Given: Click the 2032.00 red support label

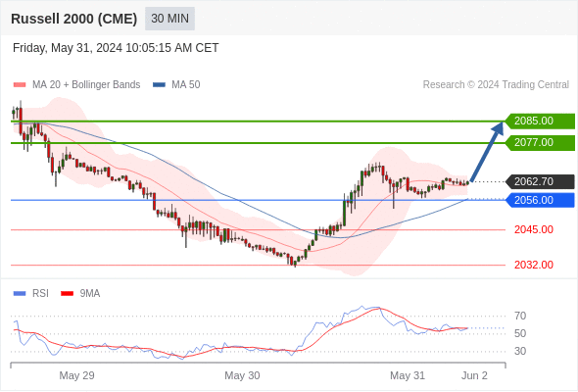Looking at the screenshot, I should 534,265.
